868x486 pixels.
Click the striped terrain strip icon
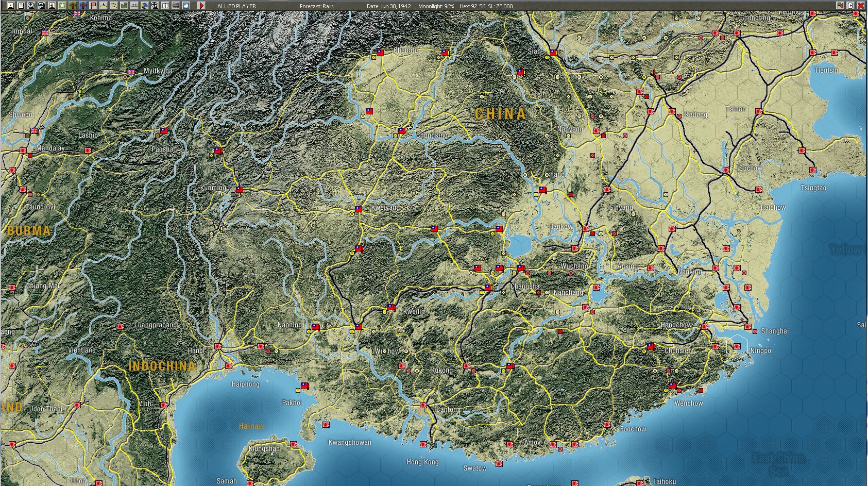tap(176, 6)
